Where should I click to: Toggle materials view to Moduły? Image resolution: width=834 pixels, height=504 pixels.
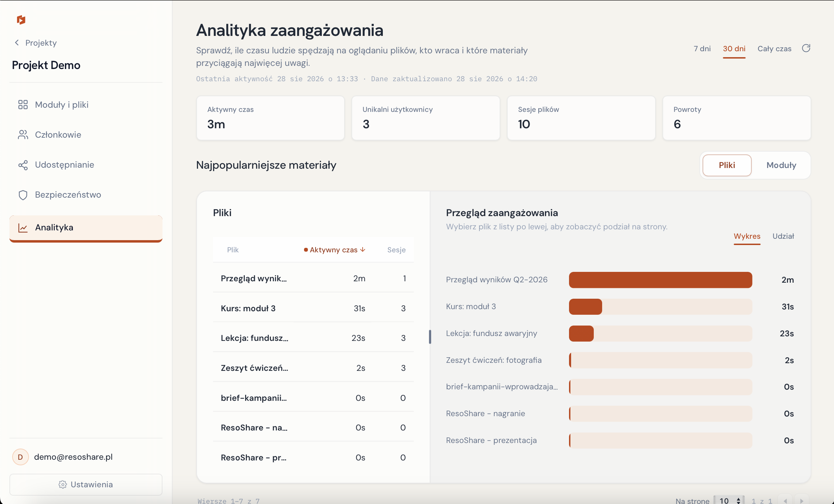(x=781, y=165)
